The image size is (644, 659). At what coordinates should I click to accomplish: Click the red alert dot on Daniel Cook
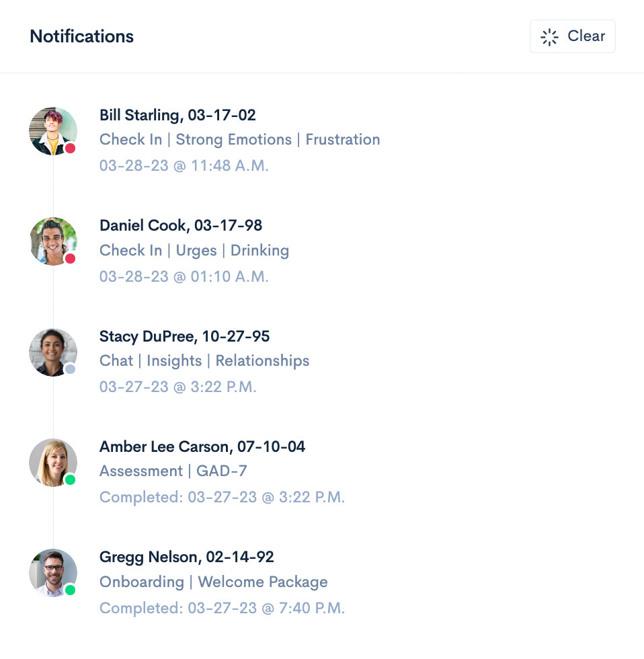click(69, 258)
